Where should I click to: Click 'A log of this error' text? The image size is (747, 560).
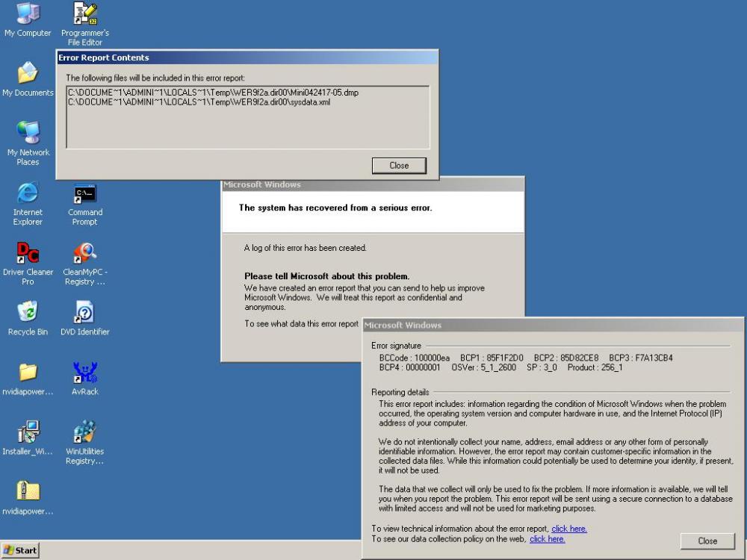305,248
